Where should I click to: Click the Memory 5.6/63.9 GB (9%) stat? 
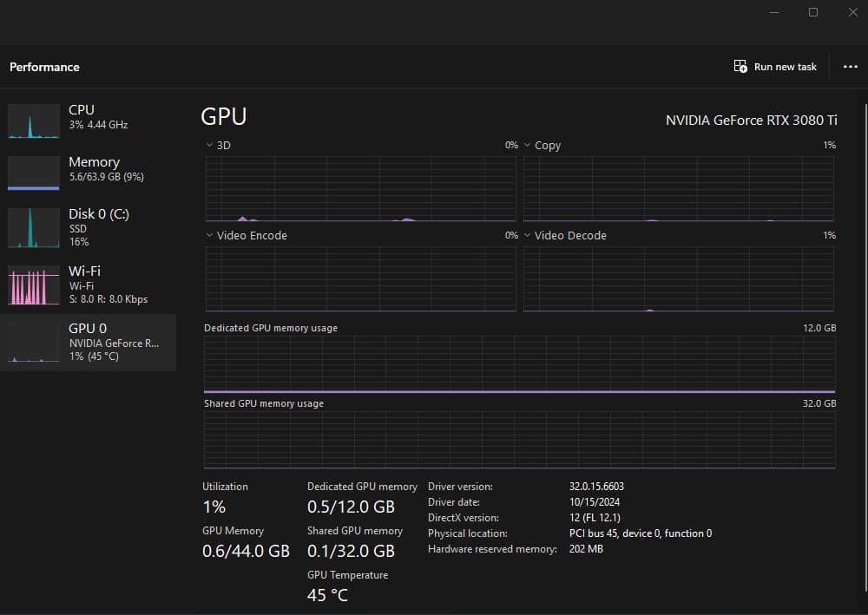click(106, 177)
